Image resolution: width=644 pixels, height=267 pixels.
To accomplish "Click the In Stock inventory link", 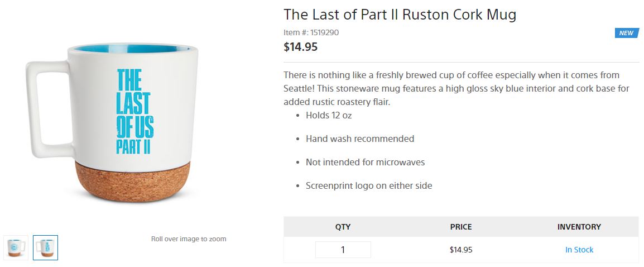I will pos(579,250).
